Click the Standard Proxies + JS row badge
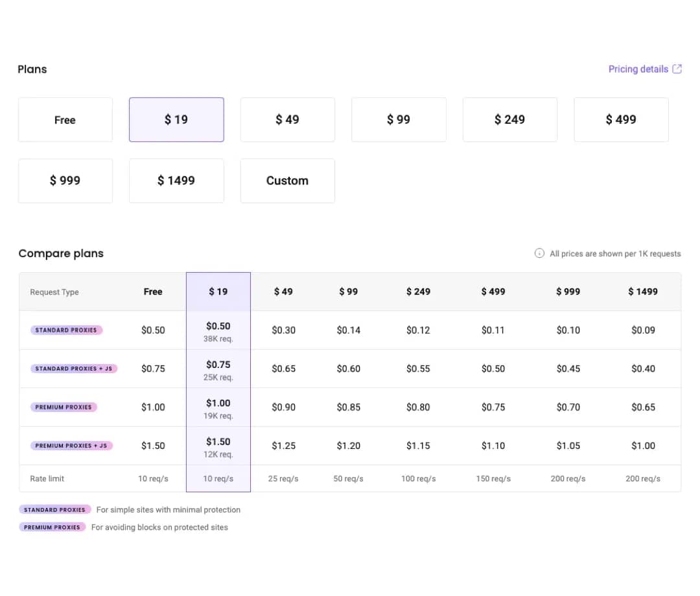700x596 pixels. click(x=74, y=369)
